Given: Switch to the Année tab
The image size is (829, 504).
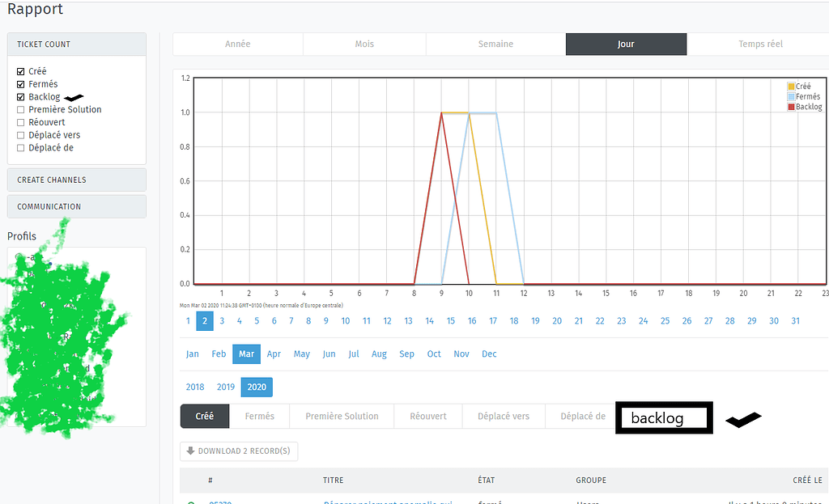Looking at the screenshot, I should pyautogui.click(x=237, y=44).
